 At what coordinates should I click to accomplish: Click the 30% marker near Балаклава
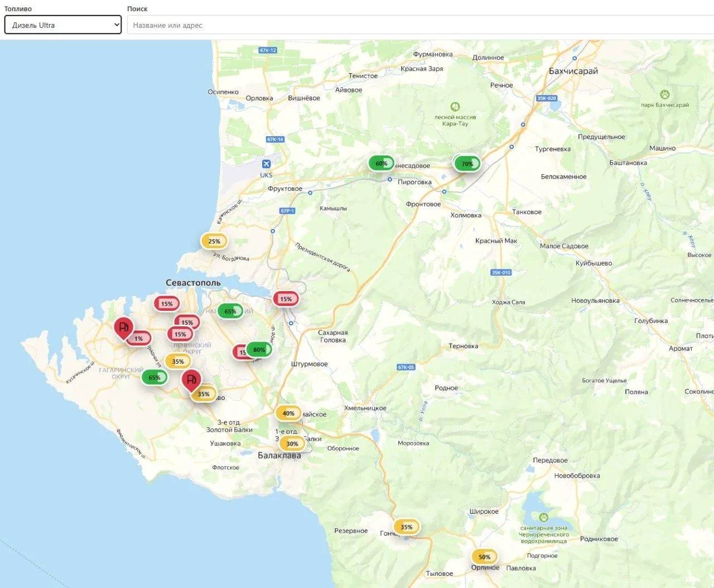coord(292,444)
